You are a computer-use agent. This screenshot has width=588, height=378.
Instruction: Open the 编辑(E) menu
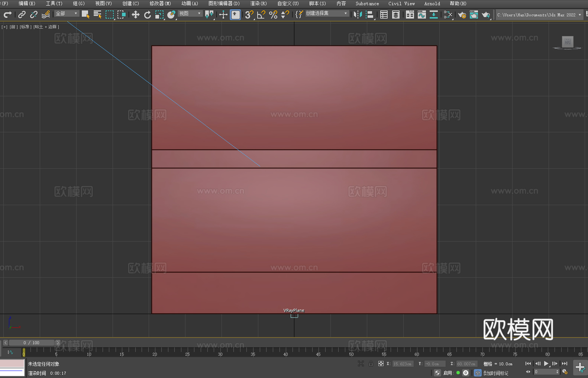coord(27,3)
